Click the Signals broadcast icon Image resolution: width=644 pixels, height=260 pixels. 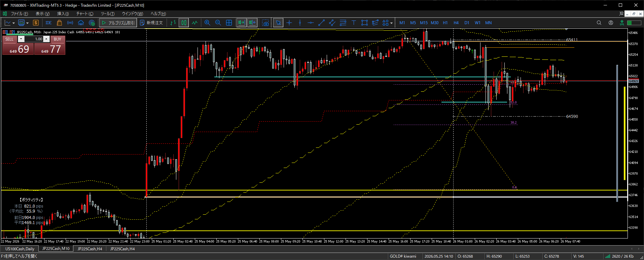click(70, 23)
